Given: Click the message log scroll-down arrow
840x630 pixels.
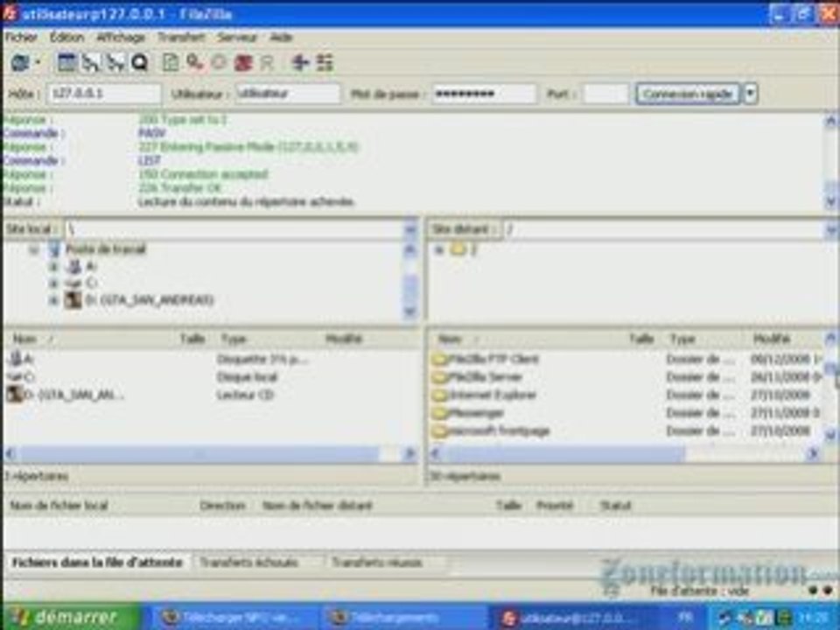Looking at the screenshot, I should pyautogui.click(x=831, y=202).
